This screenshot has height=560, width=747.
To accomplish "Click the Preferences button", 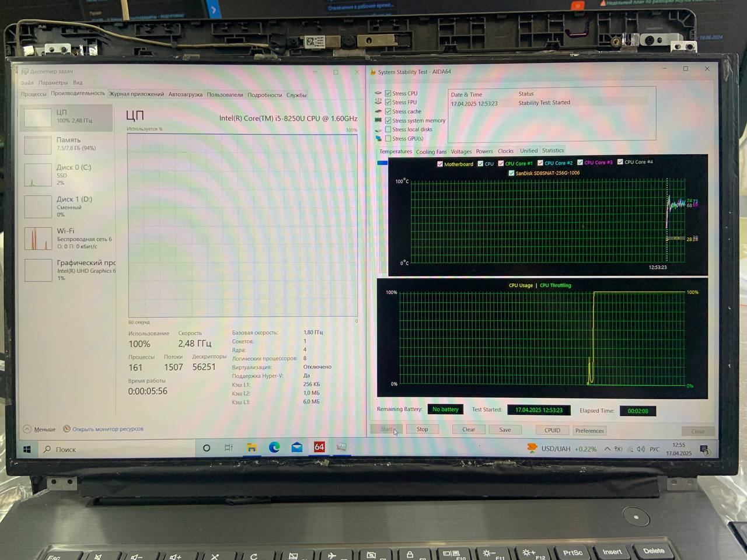I will click(x=589, y=430).
